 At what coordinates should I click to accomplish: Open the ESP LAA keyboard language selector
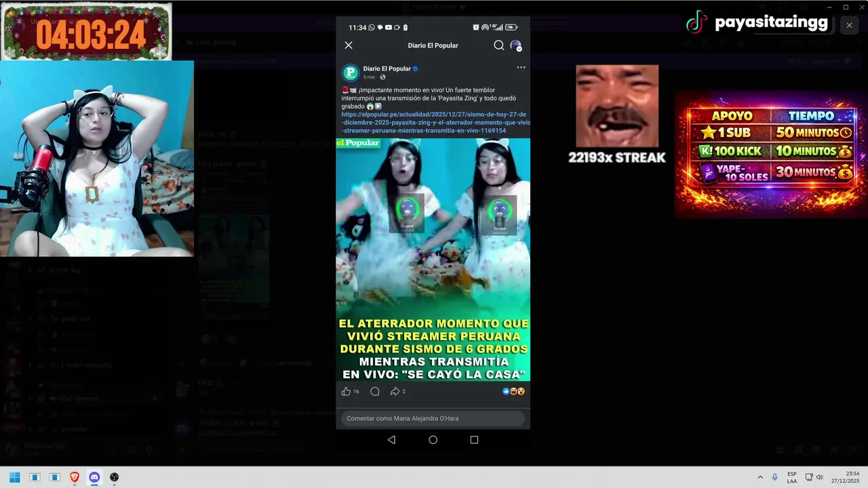click(x=792, y=477)
